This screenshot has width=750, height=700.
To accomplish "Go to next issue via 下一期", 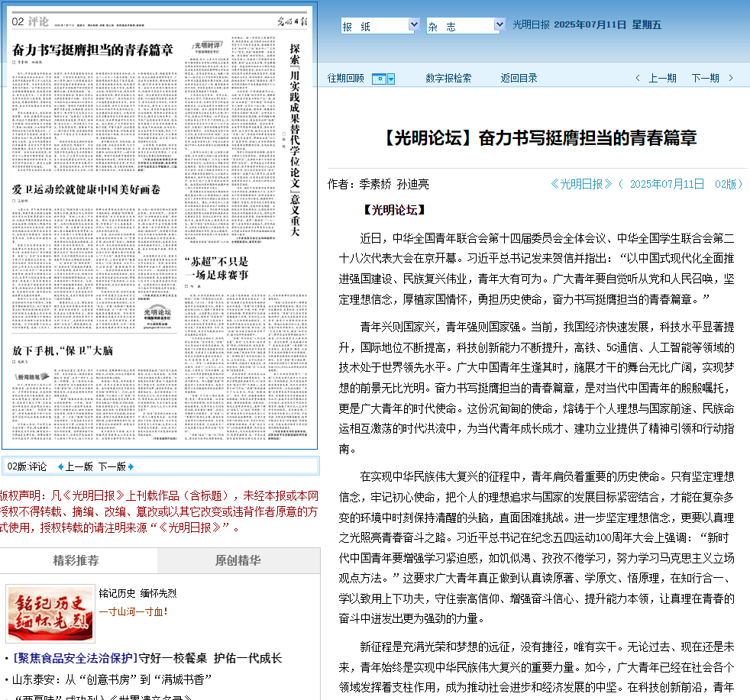I will [x=705, y=78].
